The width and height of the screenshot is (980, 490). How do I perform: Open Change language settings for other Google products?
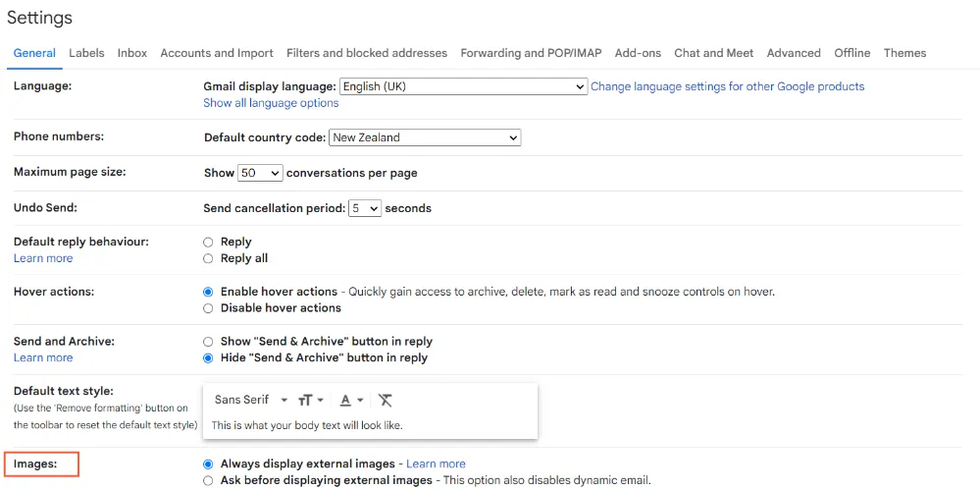(728, 86)
